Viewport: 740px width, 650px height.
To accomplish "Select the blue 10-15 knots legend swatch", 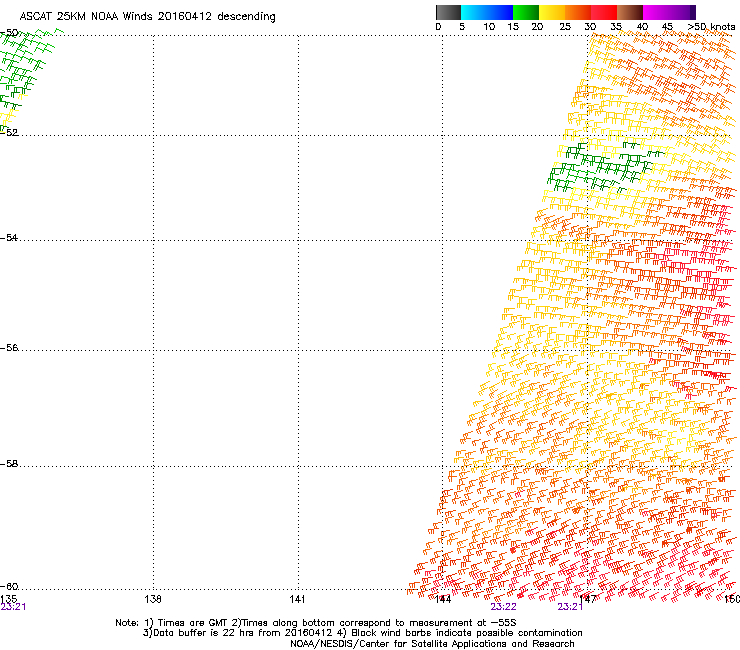I will pos(500,12).
